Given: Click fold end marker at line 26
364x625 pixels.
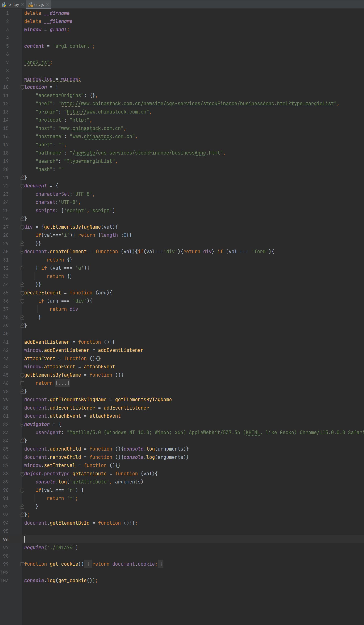Looking at the screenshot, I should pos(22,219).
